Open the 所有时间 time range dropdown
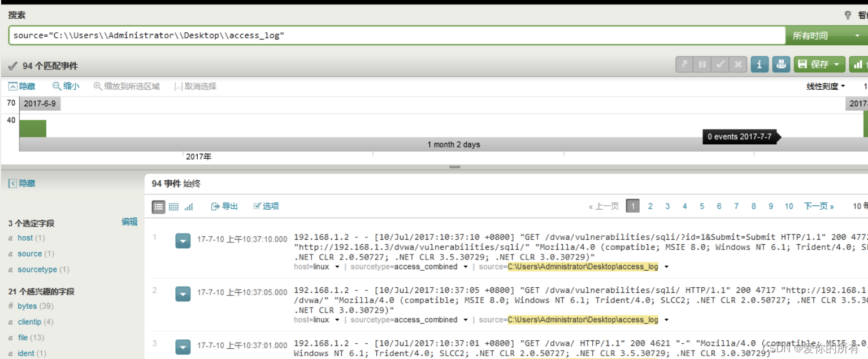 pyautogui.click(x=824, y=35)
